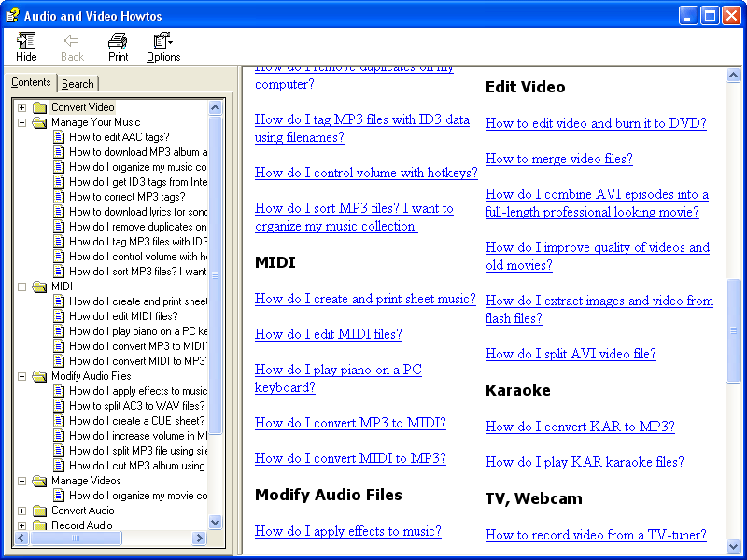Image resolution: width=747 pixels, height=560 pixels.
Task: Open 'How do I edit MIDI files?' link
Action: click(329, 334)
